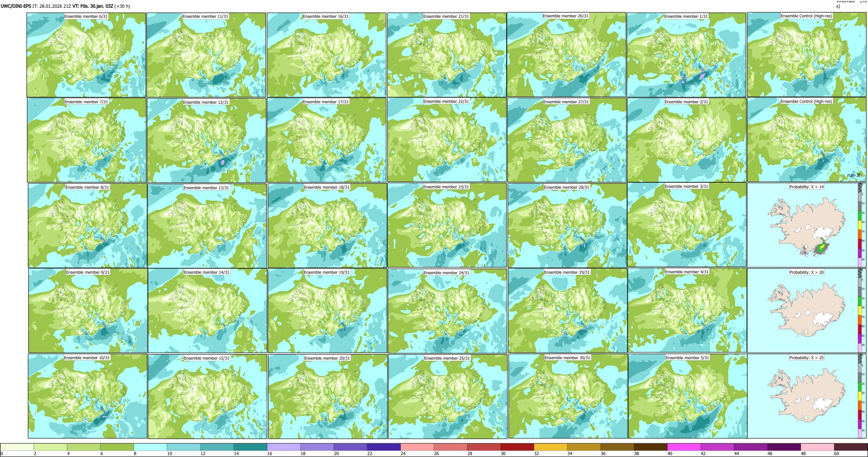Image resolution: width=868 pixels, height=457 pixels.
Task: Open the Ensemble member 8/31 map
Action: click(88, 225)
